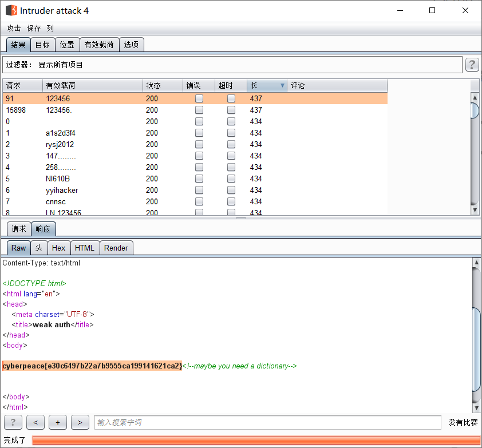Image resolution: width=482 pixels, height=448 pixels.
Task: Switch to the 有效载荷 tab
Action: 99,45
